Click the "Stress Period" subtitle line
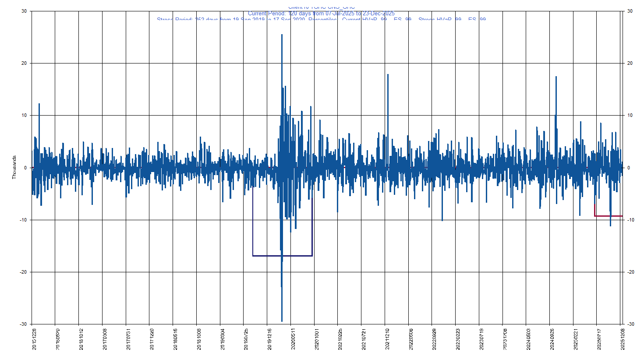Image resolution: width=644 pixels, height=359 pixels. coord(321,20)
